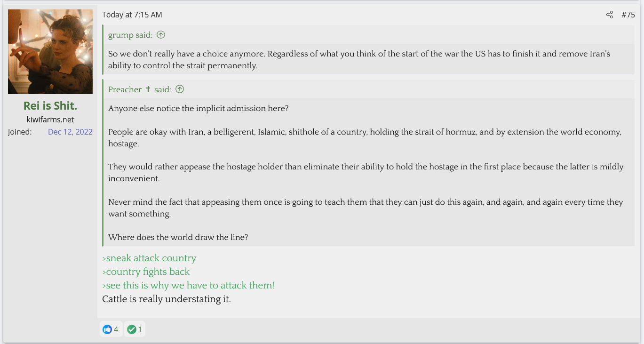Click the "Preacher" name in the quote header
Image resolution: width=644 pixels, height=344 pixels.
(x=125, y=89)
